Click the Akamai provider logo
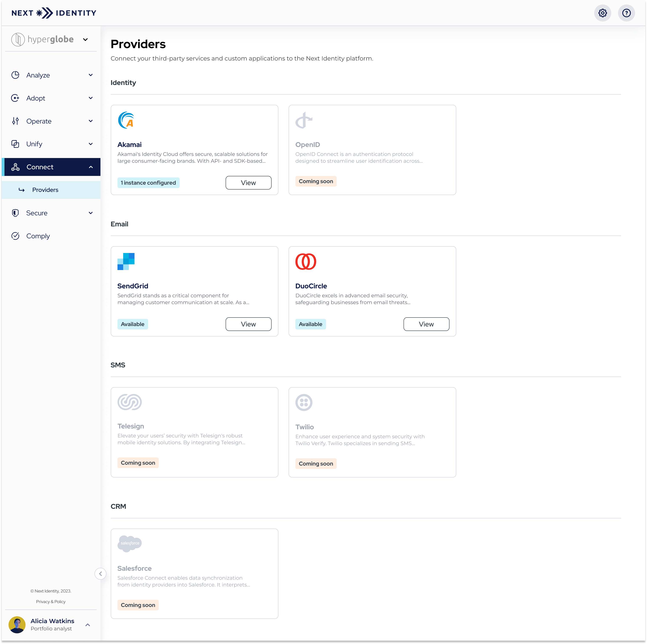Screen dimensions: 647x644 [126, 120]
